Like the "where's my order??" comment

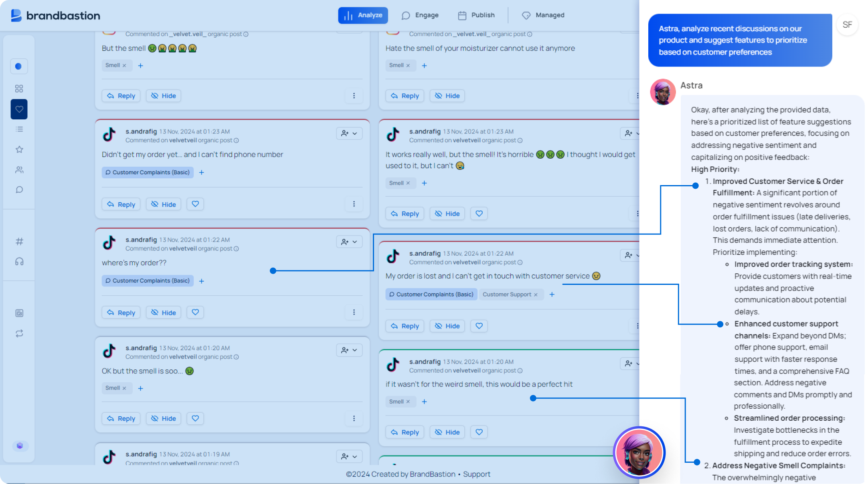click(195, 312)
